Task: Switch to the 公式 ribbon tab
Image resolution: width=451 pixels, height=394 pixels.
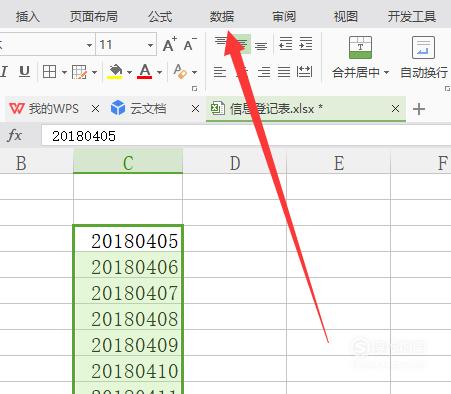Action: (160, 16)
